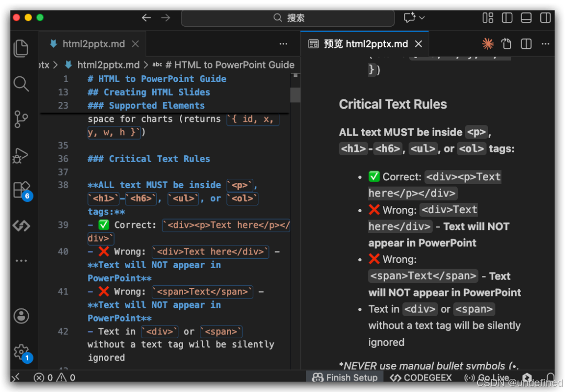Close the html2pptx.md editor tab
Image resolution: width=565 pixels, height=392 pixels.
[x=135, y=44]
